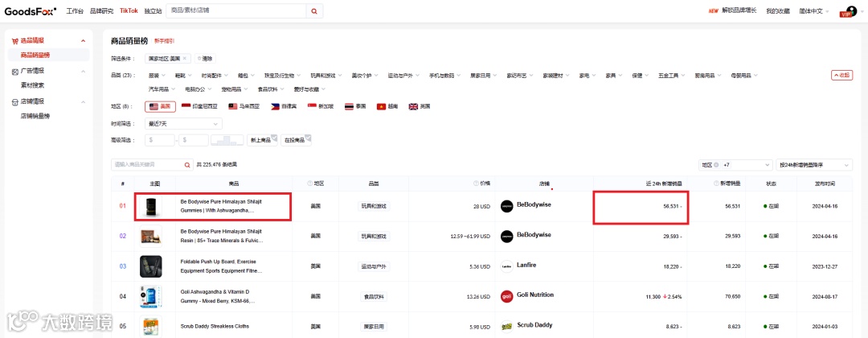Go to the 工作台 tab
Screen dimensions: 868x338
point(75,10)
